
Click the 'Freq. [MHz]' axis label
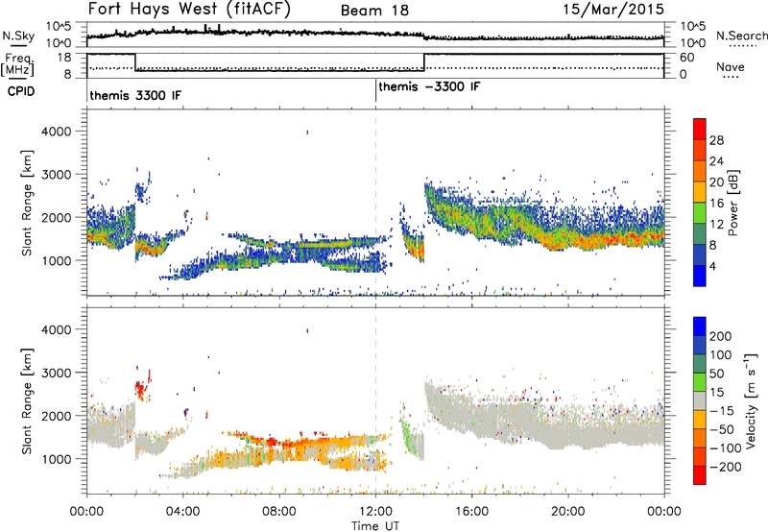pyautogui.click(x=17, y=64)
